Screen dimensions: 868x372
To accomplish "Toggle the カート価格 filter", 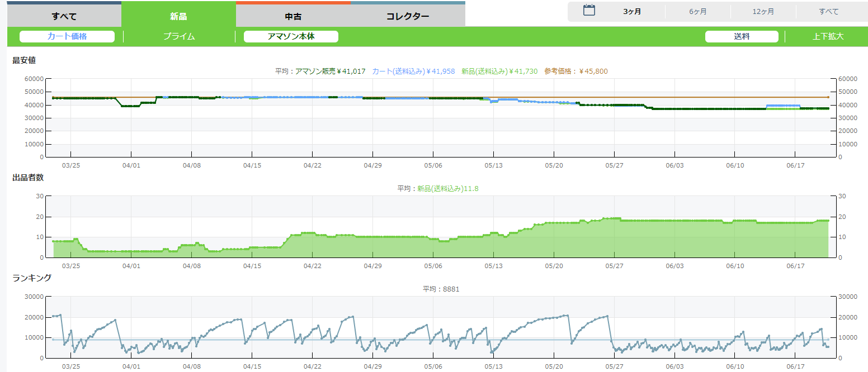I will coord(67,36).
